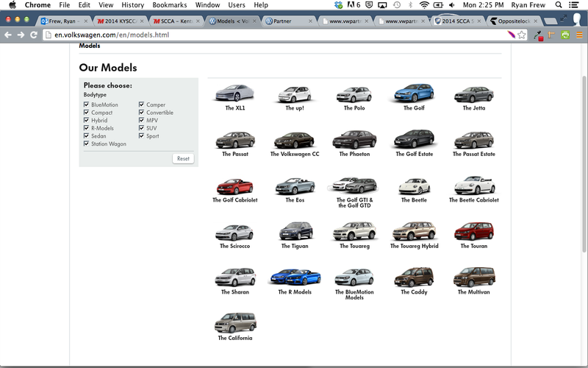Reload the page with refresh icon

coord(34,35)
